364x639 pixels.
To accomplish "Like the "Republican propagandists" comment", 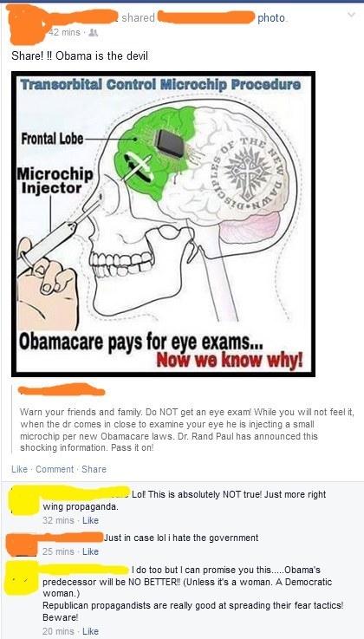I will click(x=90, y=631).
